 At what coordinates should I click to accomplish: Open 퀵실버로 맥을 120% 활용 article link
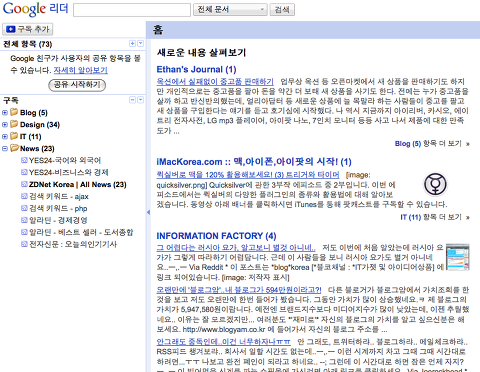click(x=248, y=175)
